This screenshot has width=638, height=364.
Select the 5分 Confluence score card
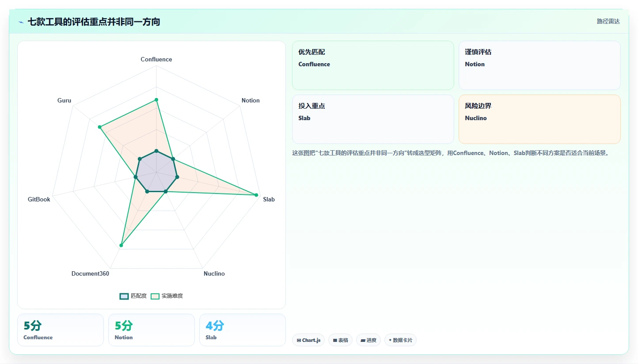(61, 330)
